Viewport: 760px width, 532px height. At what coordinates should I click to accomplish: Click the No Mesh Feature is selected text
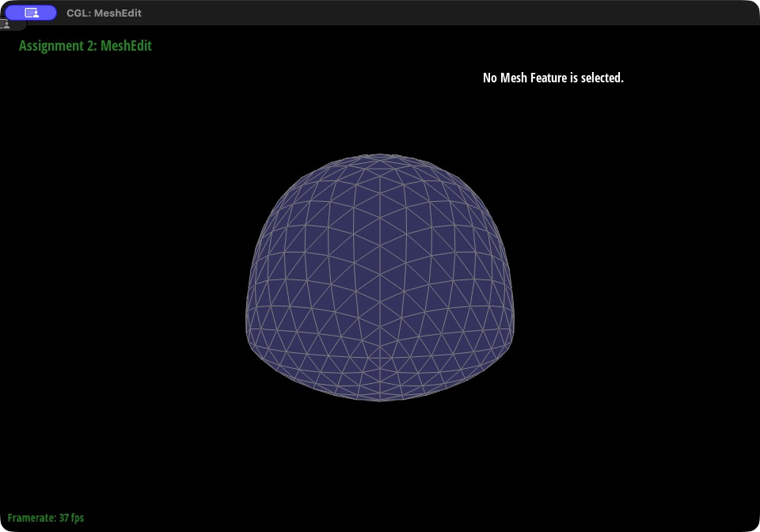[x=553, y=78]
